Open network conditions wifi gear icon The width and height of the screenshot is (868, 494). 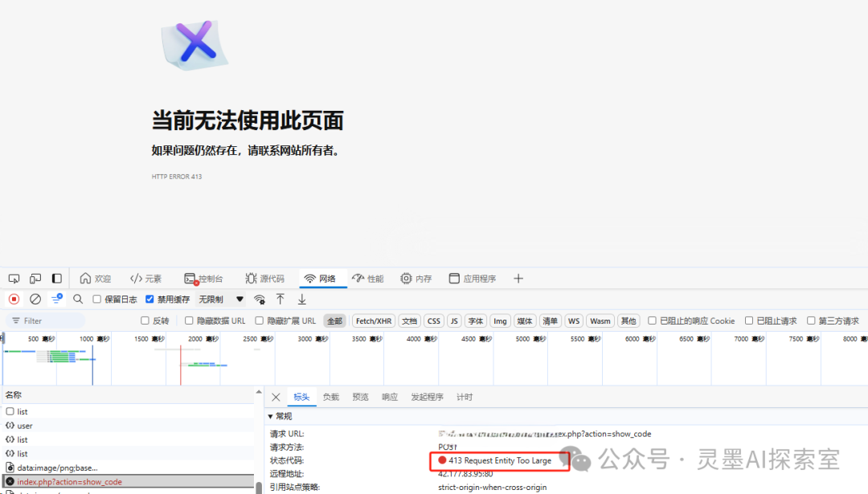(x=259, y=300)
